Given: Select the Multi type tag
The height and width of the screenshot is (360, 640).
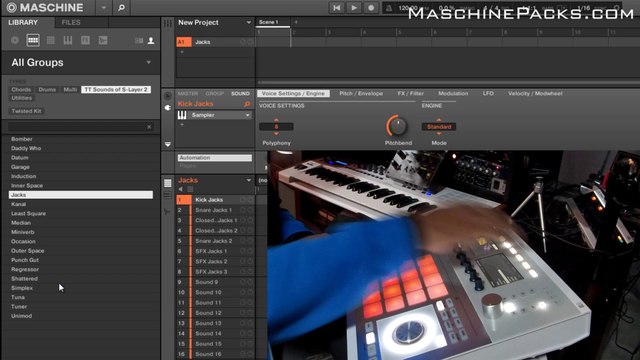Looking at the screenshot, I should click(x=70, y=89).
